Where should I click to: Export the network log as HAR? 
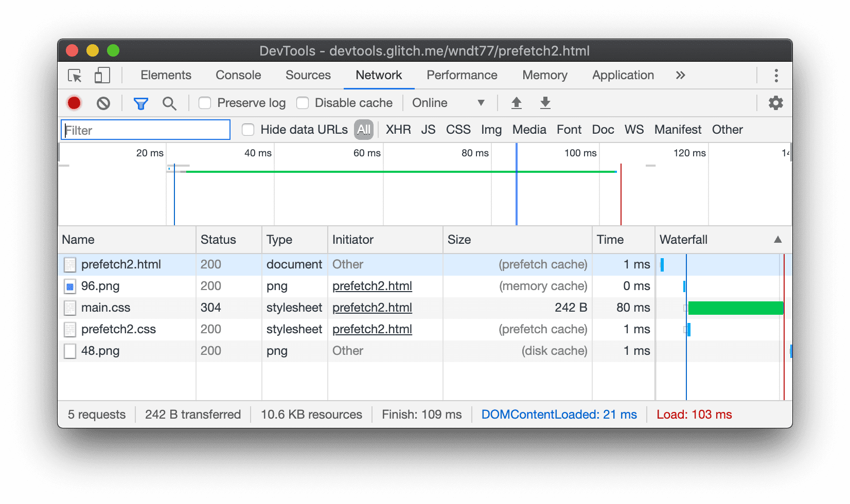545,103
